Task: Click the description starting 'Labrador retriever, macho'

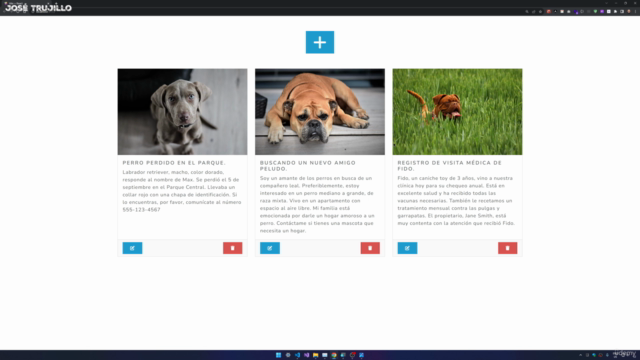Action: (x=182, y=191)
